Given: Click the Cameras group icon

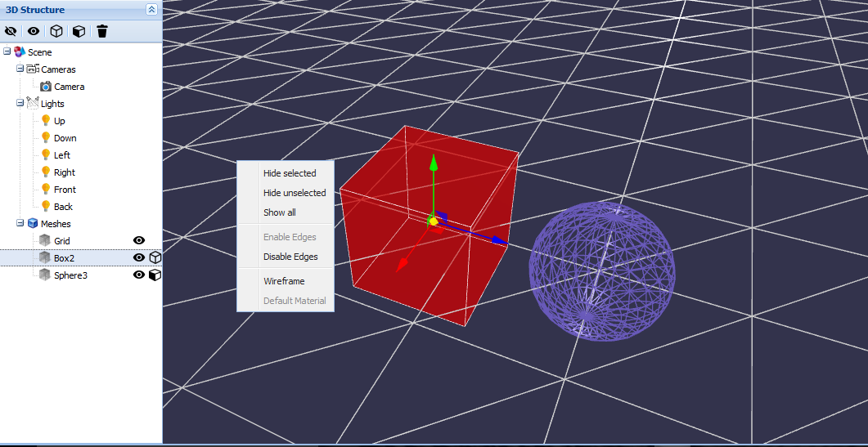Looking at the screenshot, I should click(33, 69).
